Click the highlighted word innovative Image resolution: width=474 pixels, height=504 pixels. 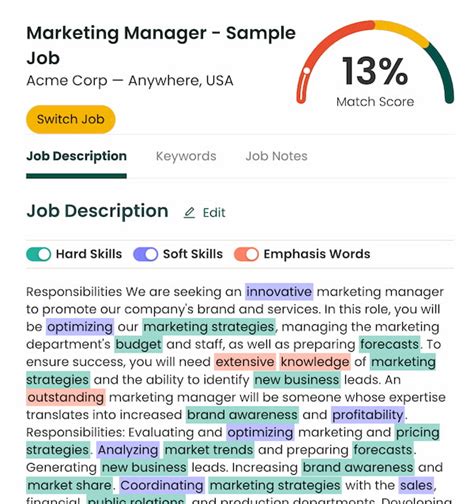point(279,292)
